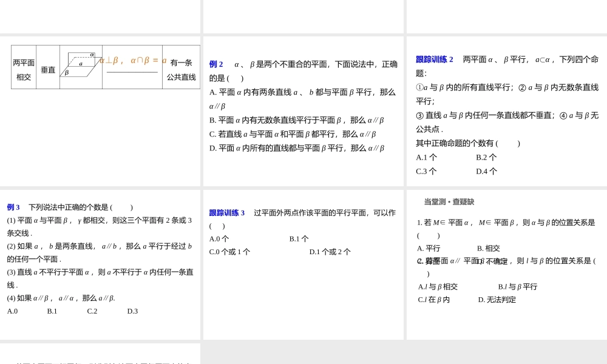Screen dimensions: 607x364
Task: Choose answer D.4 个 in 跟踪训练 2
Action: pos(486,171)
